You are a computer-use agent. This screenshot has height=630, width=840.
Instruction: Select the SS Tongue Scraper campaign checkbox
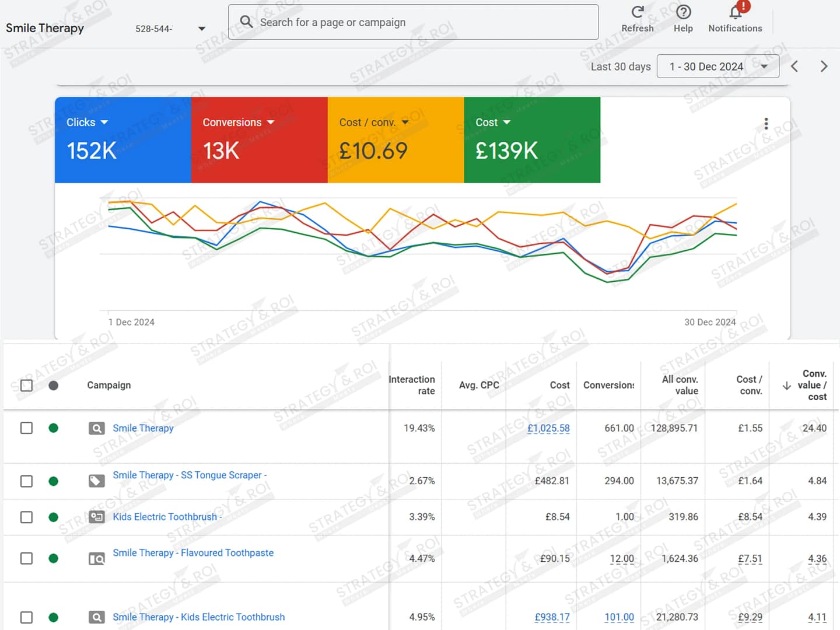point(26,481)
